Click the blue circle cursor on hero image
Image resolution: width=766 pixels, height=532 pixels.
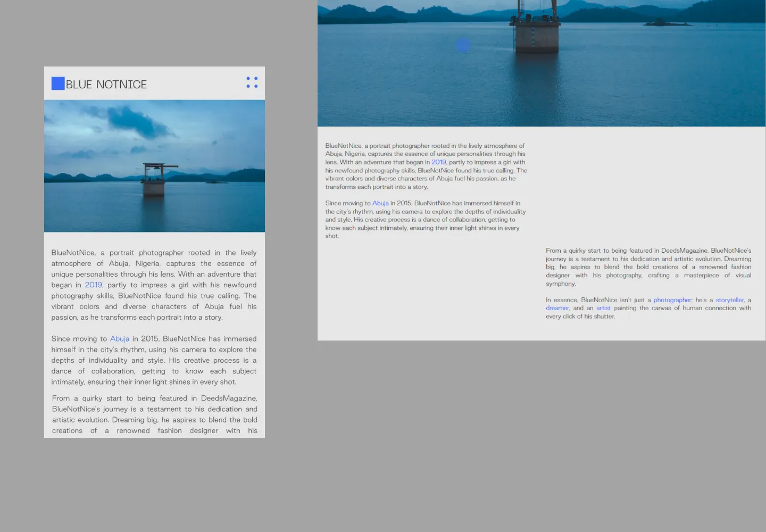coord(463,46)
